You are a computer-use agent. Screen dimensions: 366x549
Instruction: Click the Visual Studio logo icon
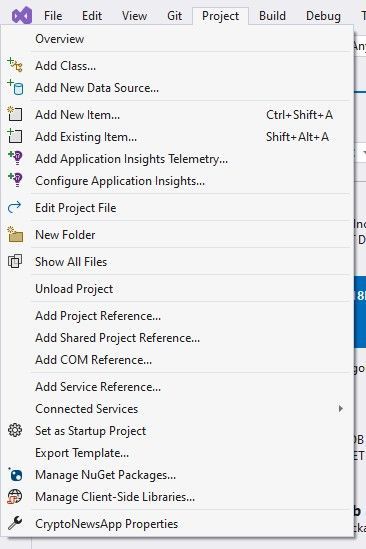click(x=22, y=16)
